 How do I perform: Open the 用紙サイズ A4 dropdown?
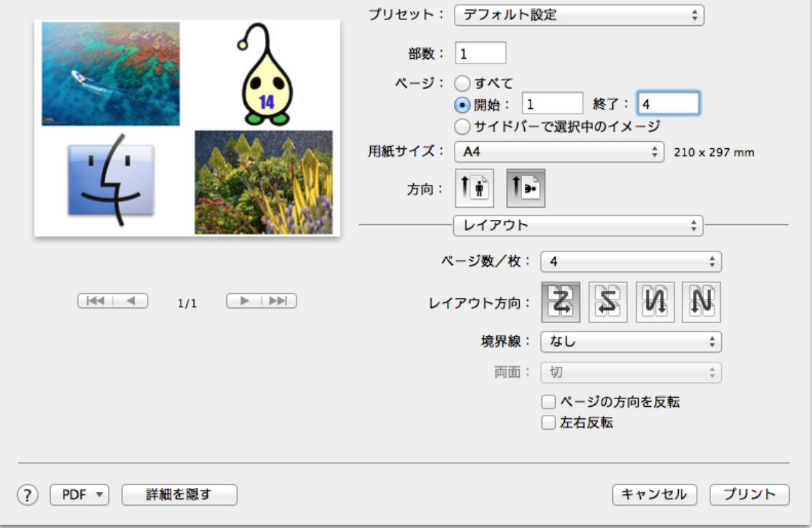(x=559, y=152)
